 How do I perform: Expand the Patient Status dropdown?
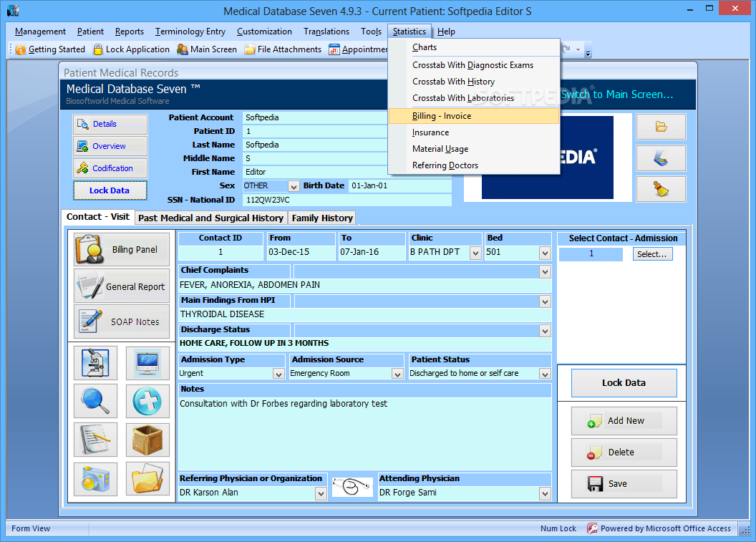click(x=545, y=374)
